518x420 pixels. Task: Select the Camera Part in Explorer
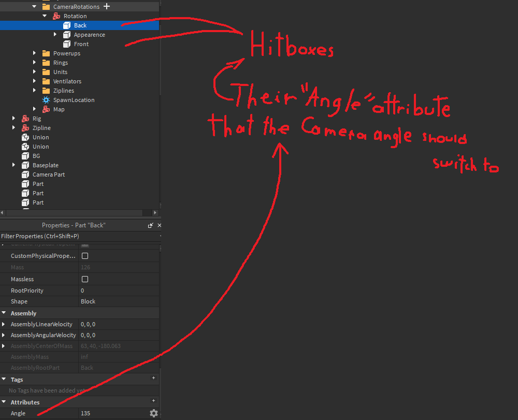point(50,174)
